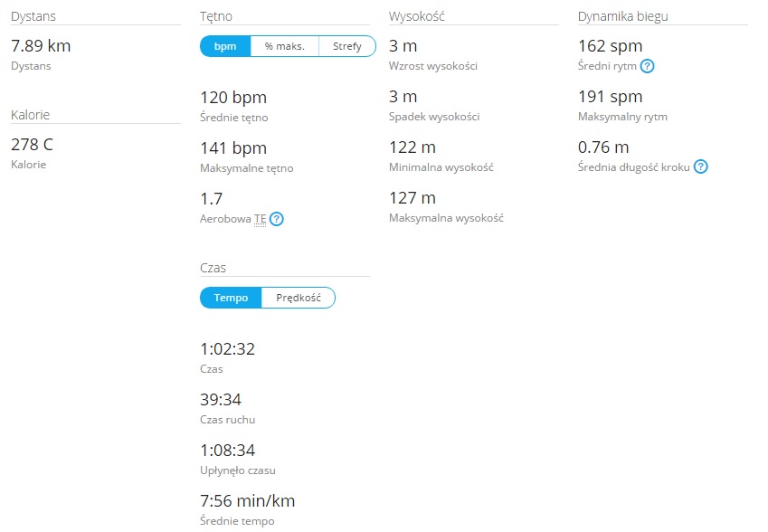Click the Dystans section heading
The width and height of the screenshot is (768, 532).
pyautogui.click(x=33, y=16)
